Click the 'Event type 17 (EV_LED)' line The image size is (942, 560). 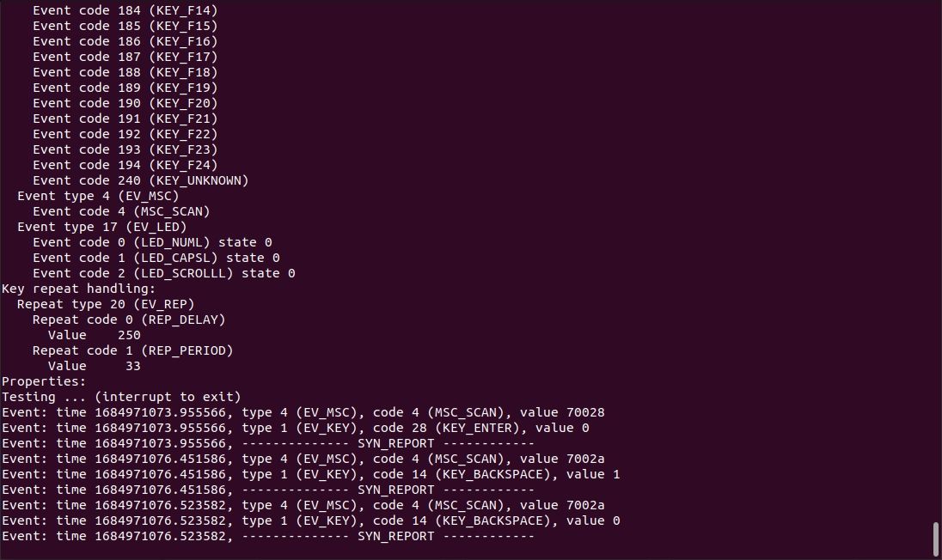click(x=101, y=227)
